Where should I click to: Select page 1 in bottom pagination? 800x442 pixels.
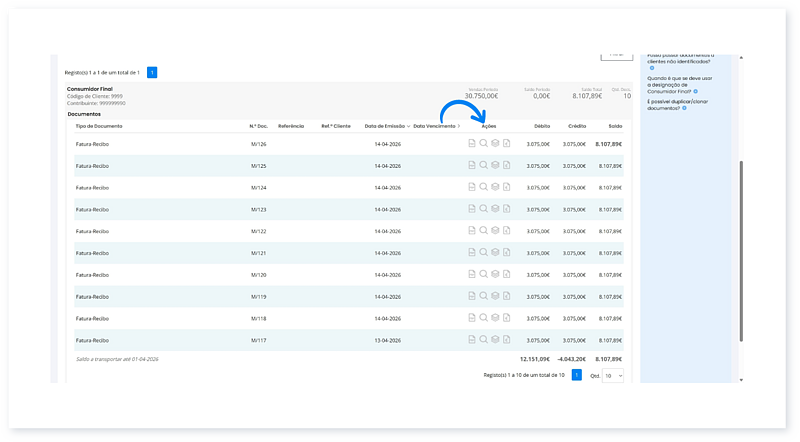click(x=576, y=375)
